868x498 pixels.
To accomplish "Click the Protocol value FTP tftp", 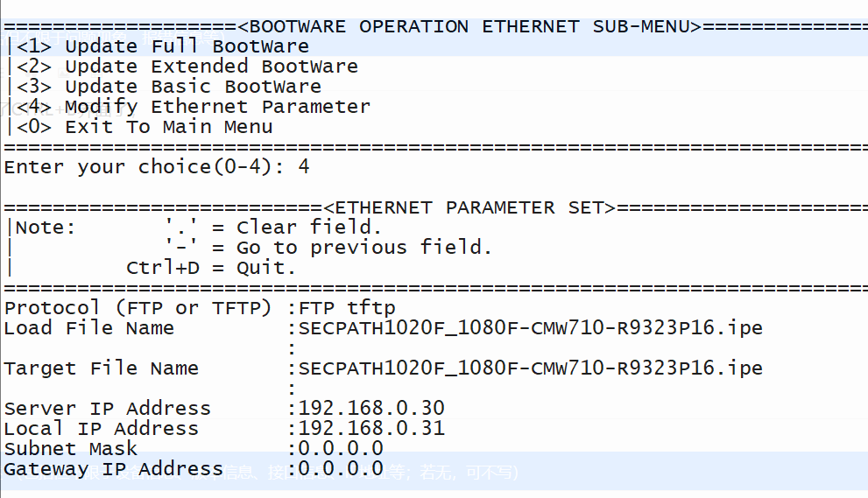I will [x=347, y=308].
